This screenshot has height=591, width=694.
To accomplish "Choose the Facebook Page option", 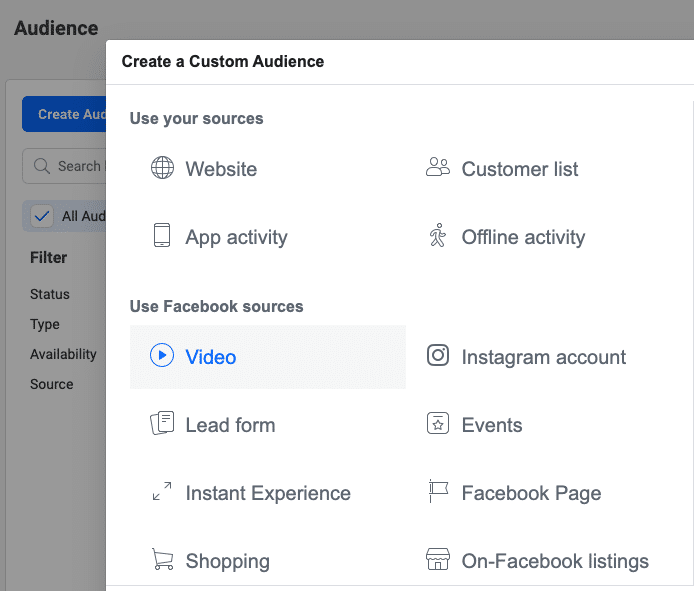I will tap(544, 493).
